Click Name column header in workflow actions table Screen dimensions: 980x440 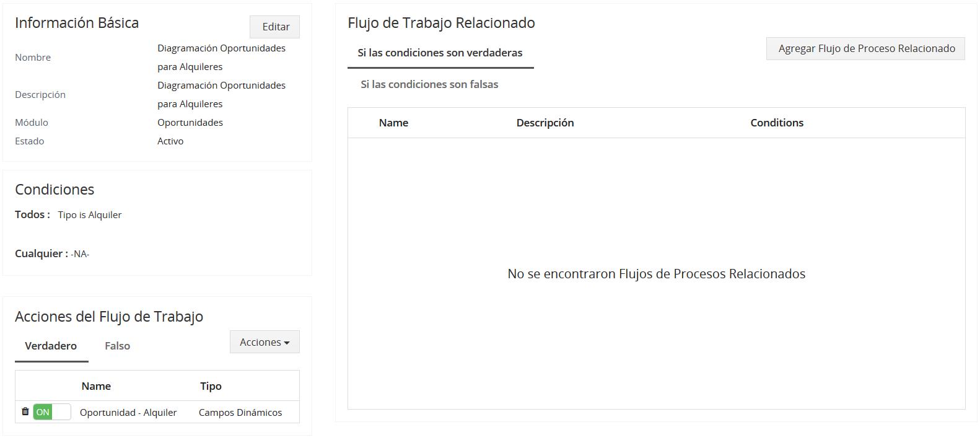96,386
